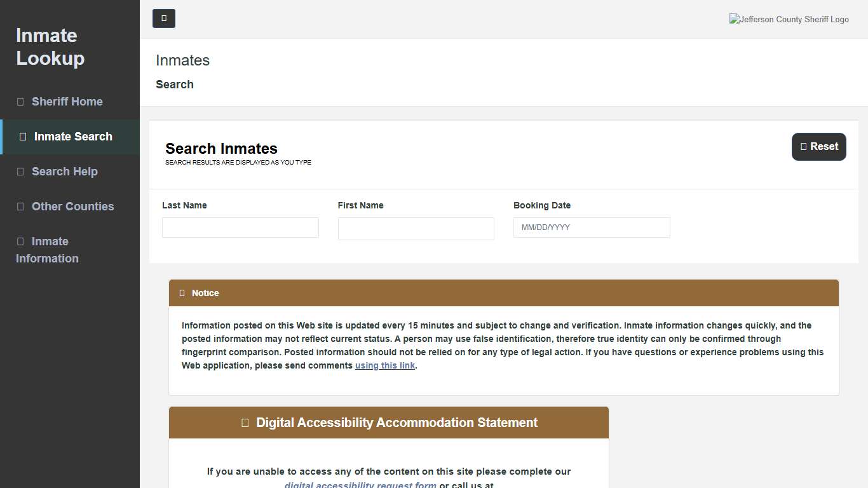Click the Digital Accessibility statement icon
This screenshot has height=488, width=868.
pyautogui.click(x=245, y=422)
